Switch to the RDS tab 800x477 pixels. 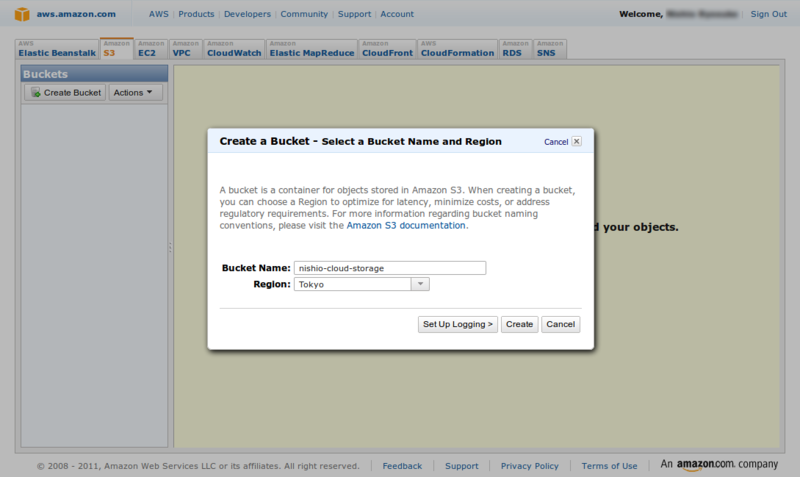click(x=515, y=49)
